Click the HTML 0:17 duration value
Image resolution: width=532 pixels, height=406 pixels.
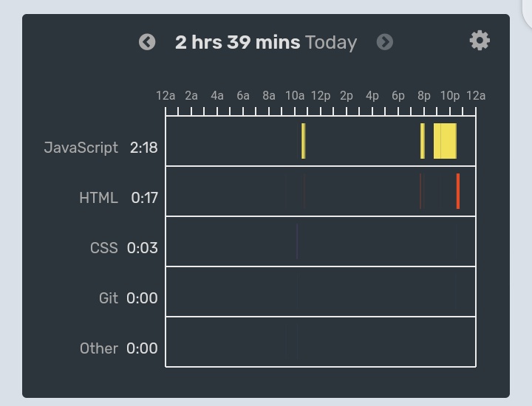click(145, 198)
